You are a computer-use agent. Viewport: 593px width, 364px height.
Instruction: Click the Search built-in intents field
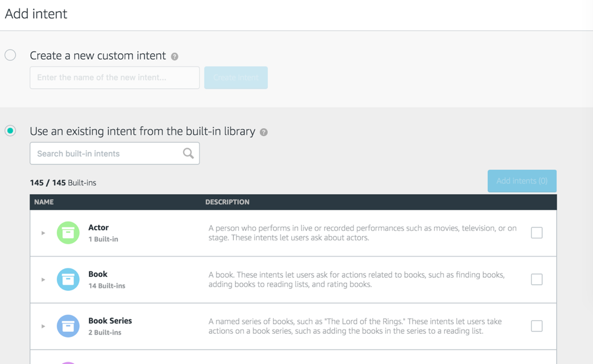(x=106, y=154)
